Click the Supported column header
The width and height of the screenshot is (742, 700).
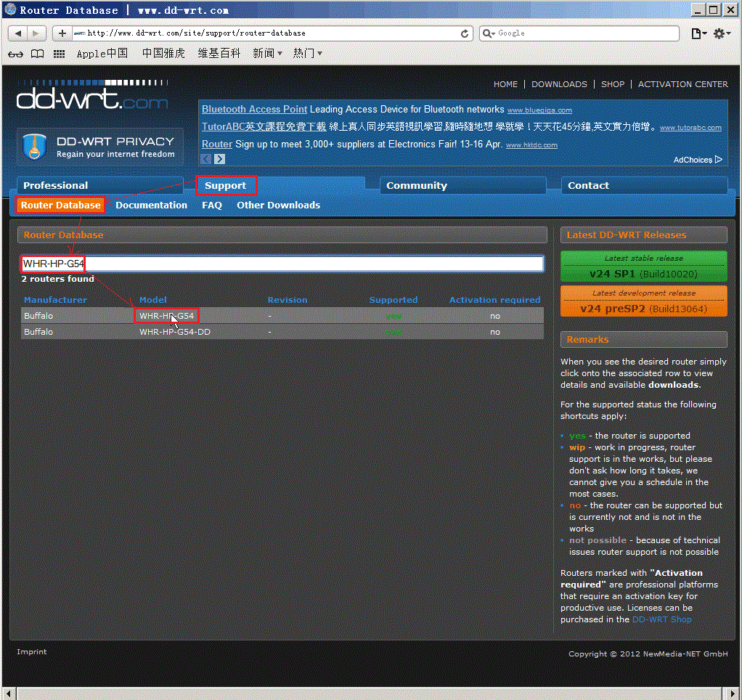click(x=394, y=300)
